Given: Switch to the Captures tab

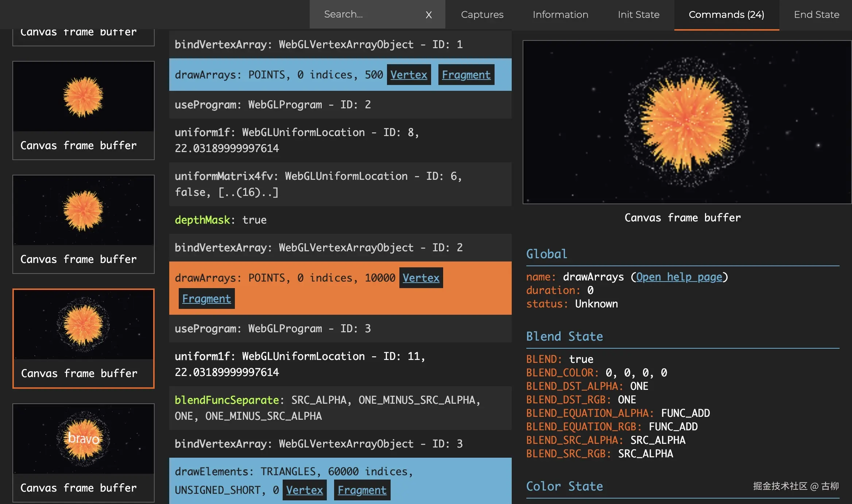Looking at the screenshot, I should [482, 15].
